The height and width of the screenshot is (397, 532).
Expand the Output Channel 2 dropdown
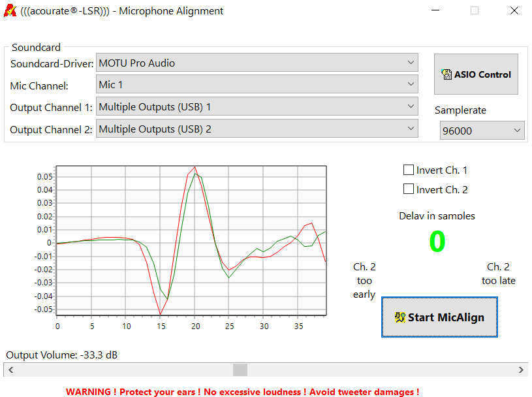[411, 129]
